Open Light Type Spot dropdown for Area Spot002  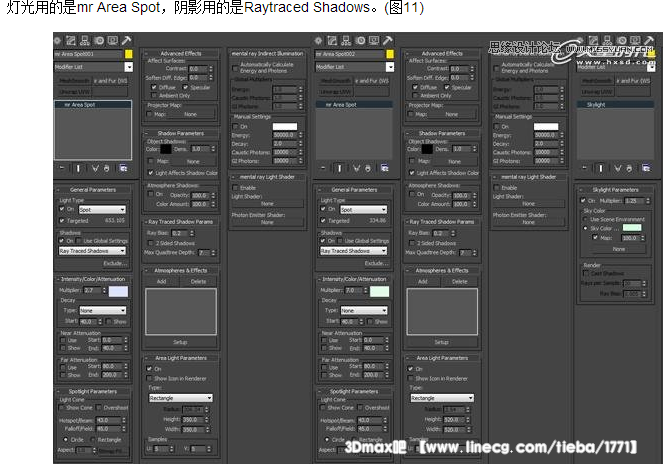click(364, 209)
